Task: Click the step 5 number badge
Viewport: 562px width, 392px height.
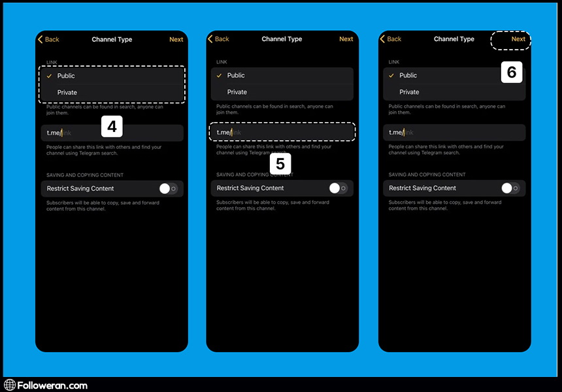Action: [x=280, y=163]
